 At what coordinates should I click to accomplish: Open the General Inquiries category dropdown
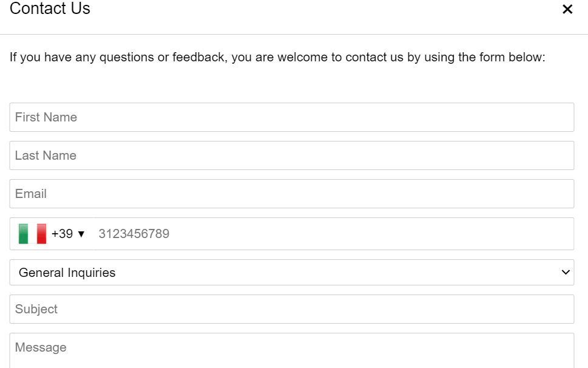[x=292, y=273]
